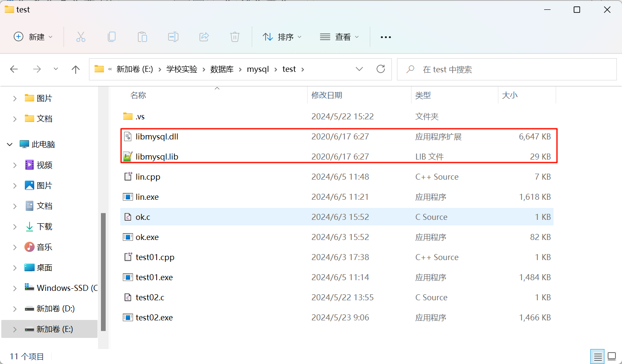The height and width of the screenshot is (364, 622).
Task: Click the navigation pane vertical scrollbar
Action: 103,272
